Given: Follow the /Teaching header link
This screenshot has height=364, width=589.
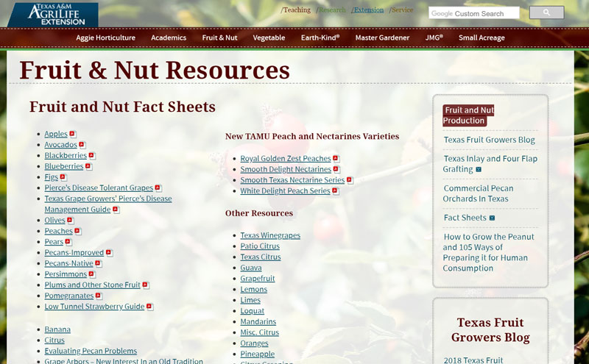Looking at the screenshot, I should pos(296,10).
